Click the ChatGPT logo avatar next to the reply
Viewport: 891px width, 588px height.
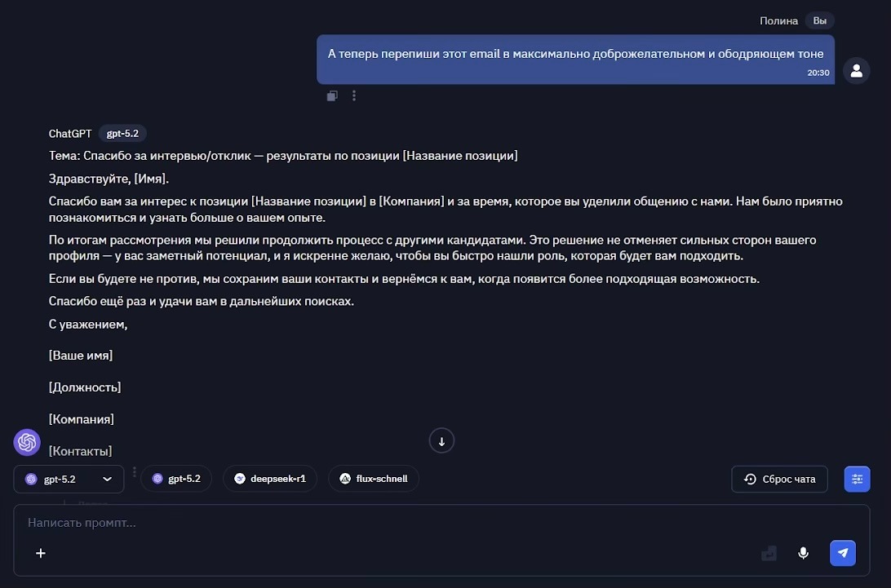pos(26,442)
